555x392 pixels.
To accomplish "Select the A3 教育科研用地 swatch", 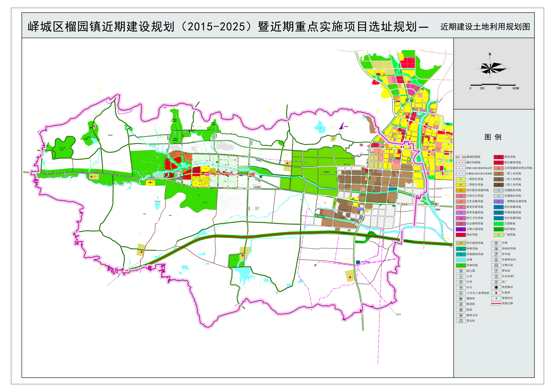I will [x=461, y=207].
